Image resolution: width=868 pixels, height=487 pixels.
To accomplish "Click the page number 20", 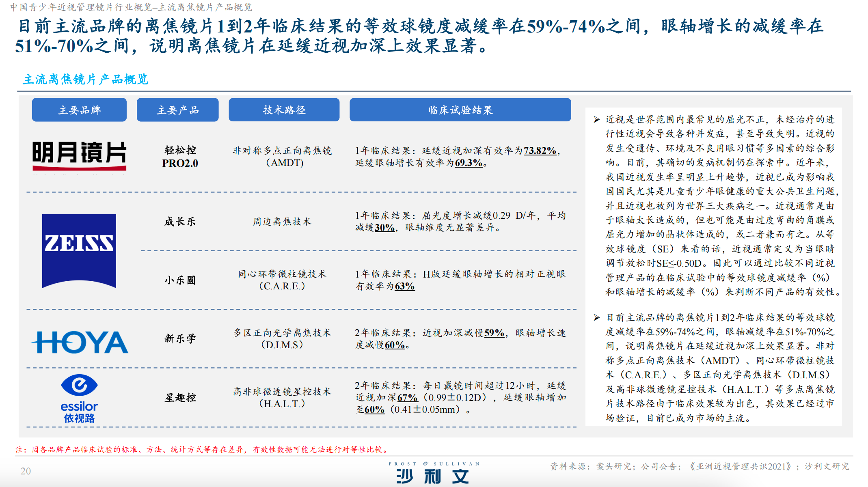I will point(26,471).
